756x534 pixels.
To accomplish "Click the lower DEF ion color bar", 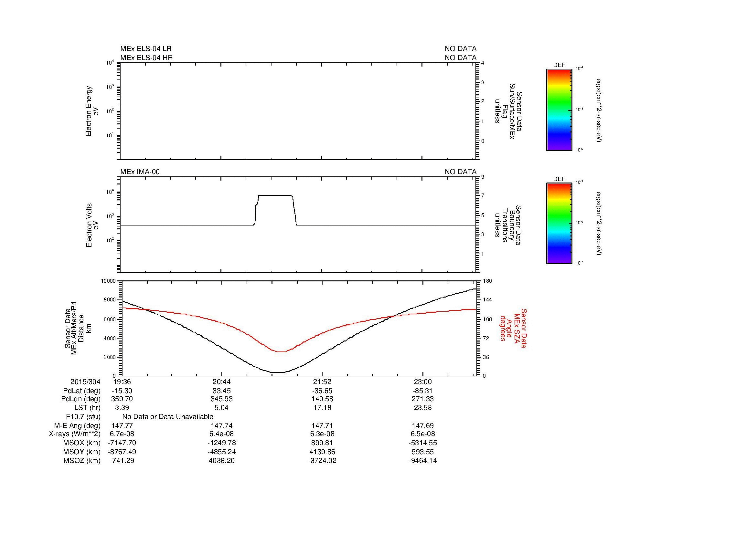I will 559,224.
